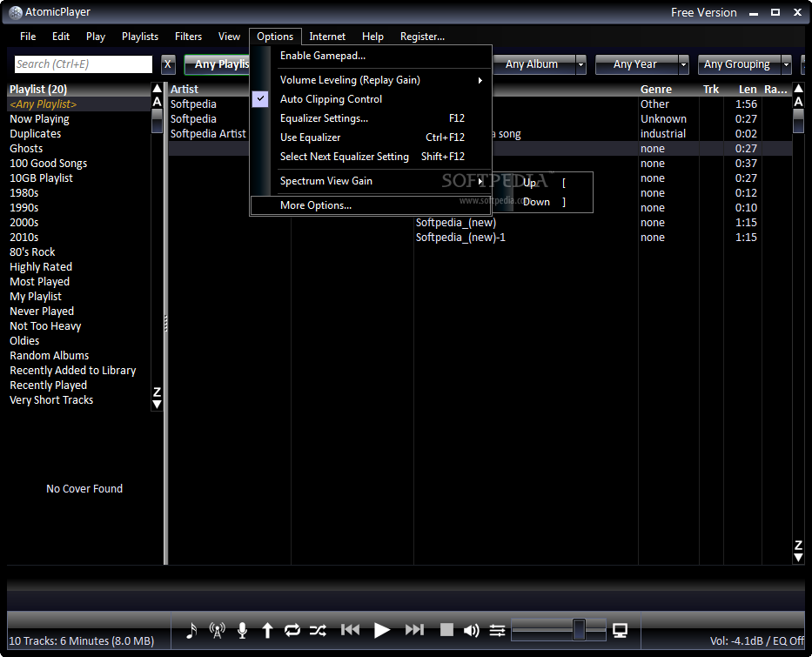The height and width of the screenshot is (657, 812).
Task: Choose Enable Gamepad... option
Action: pyautogui.click(x=371, y=56)
